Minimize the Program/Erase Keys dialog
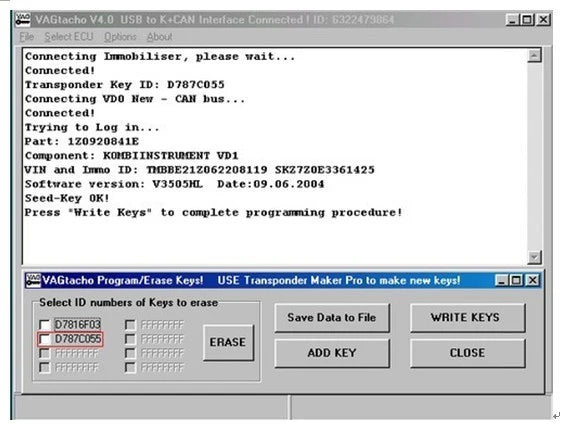The height and width of the screenshot is (424, 562). coord(501,280)
